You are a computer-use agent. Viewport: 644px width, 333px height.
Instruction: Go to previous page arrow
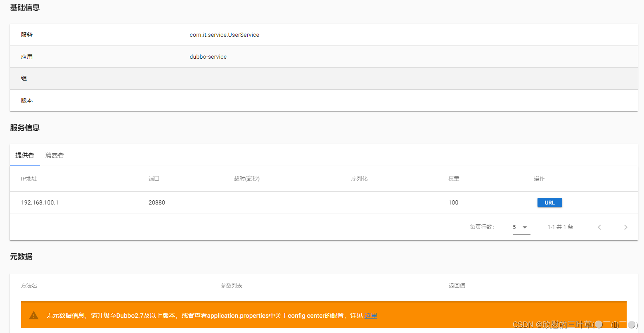pyautogui.click(x=599, y=227)
